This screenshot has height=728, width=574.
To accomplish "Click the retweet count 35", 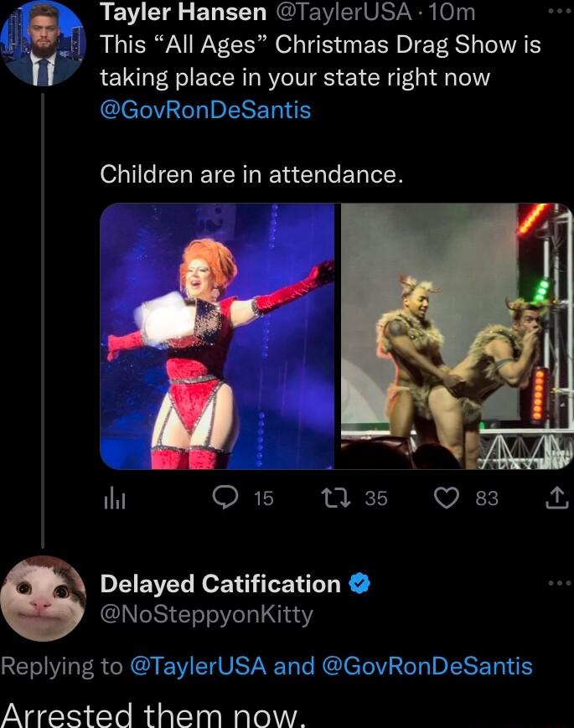I will click(x=364, y=498).
